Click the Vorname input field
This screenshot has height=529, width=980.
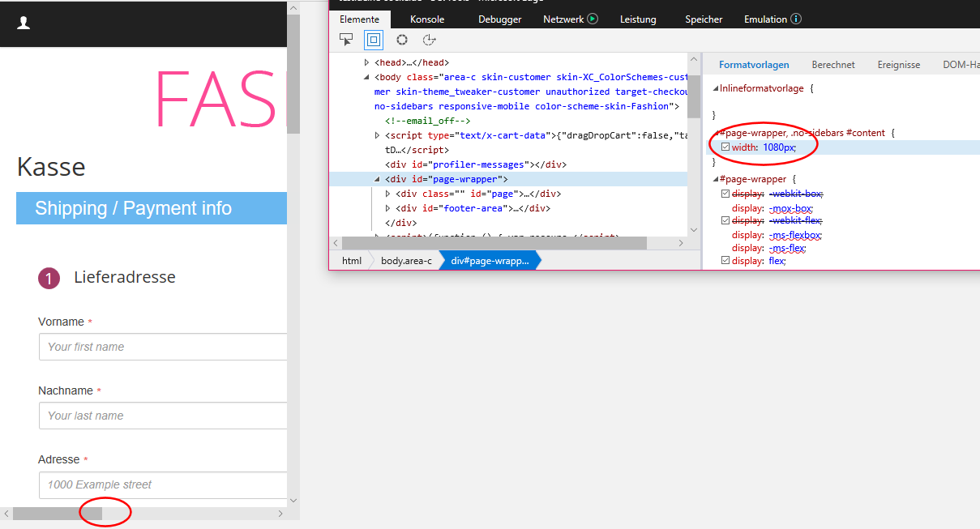click(x=163, y=347)
